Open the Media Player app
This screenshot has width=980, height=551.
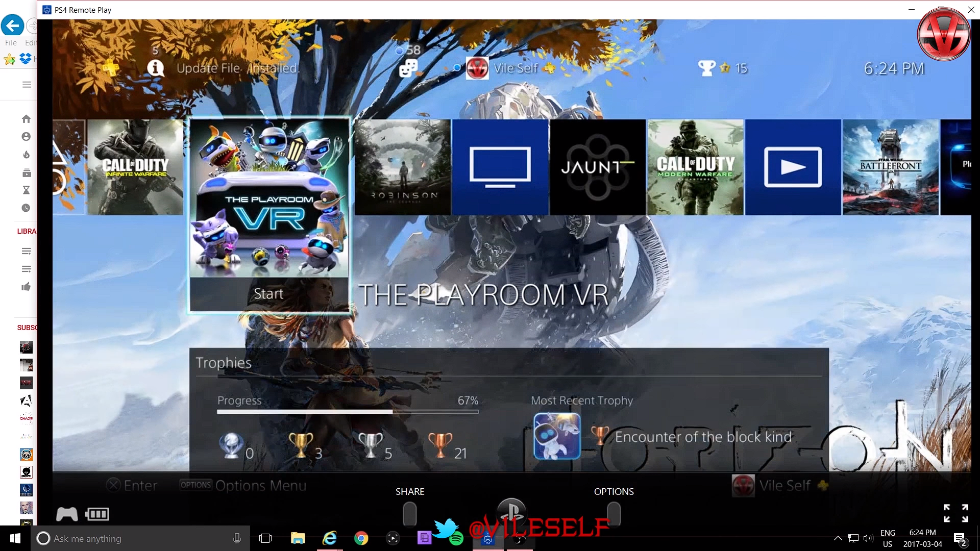[x=793, y=167]
